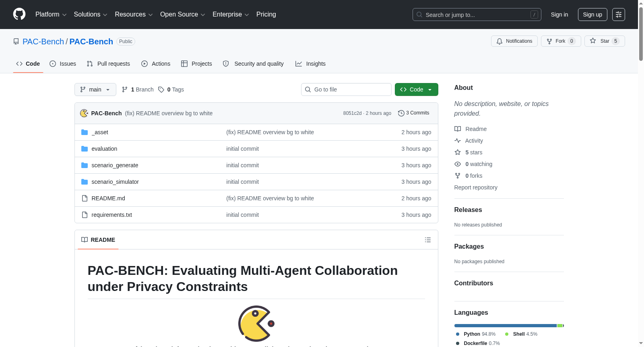Click the star icon on the Star button
The width and height of the screenshot is (644, 347).
pyautogui.click(x=593, y=41)
